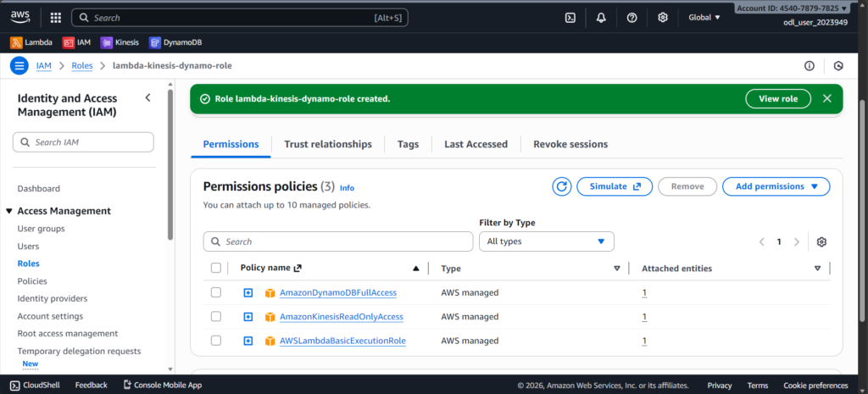Open the AWSLambdaBasicExecutionRole policy link
The width and height of the screenshot is (868, 394).
click(x=342, y=341)
